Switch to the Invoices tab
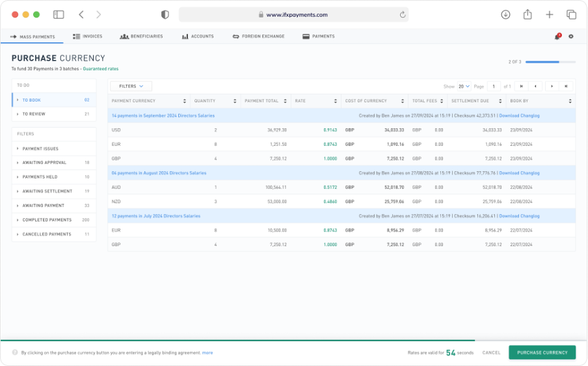 pos(87,36)
